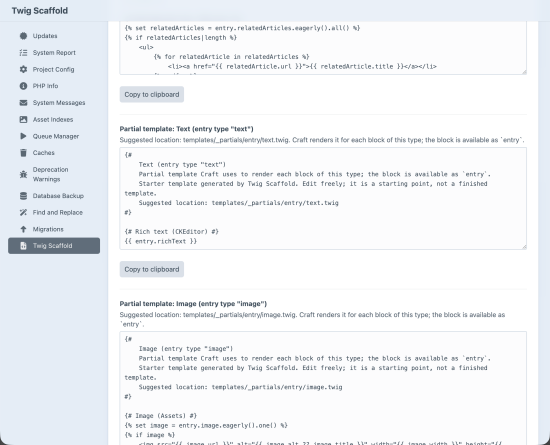The width and height of the screenshot is (550, 445).
Task: Click the System Report list icon
Action: (x=23, y=53)
